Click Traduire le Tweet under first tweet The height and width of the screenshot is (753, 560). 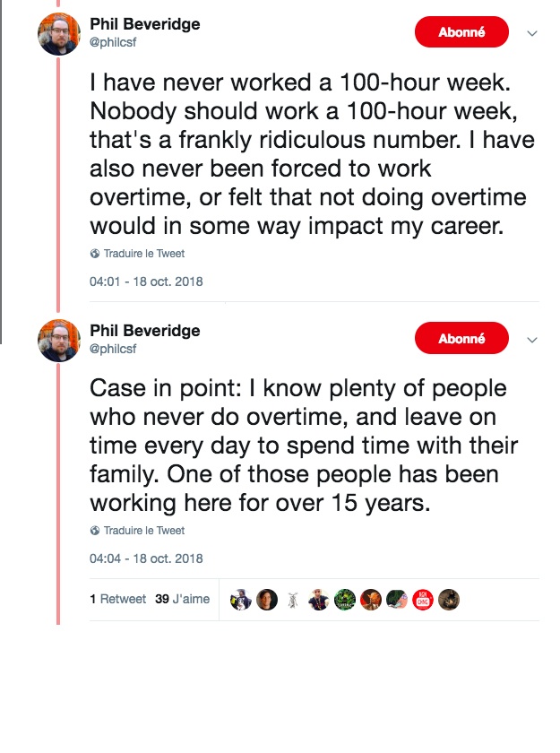(143, 254)
